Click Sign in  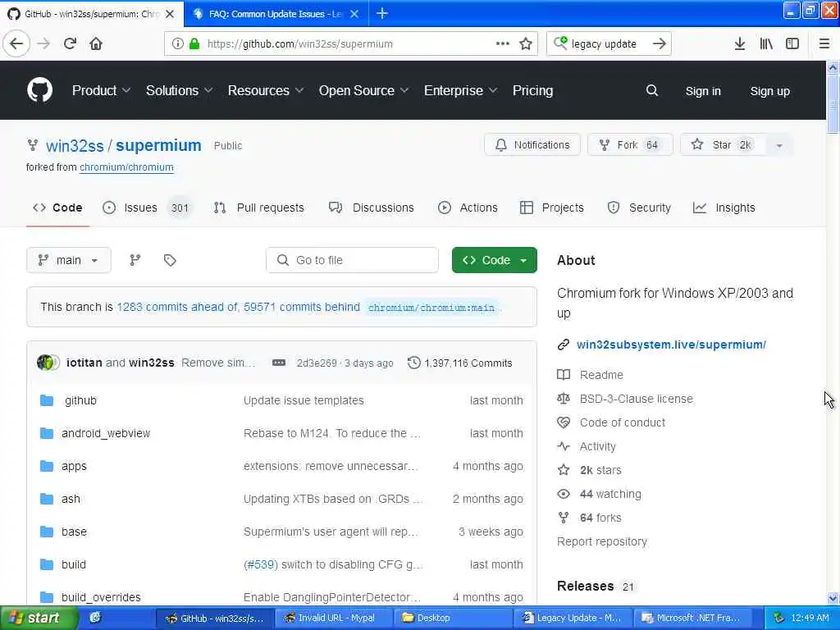point(703,91)
